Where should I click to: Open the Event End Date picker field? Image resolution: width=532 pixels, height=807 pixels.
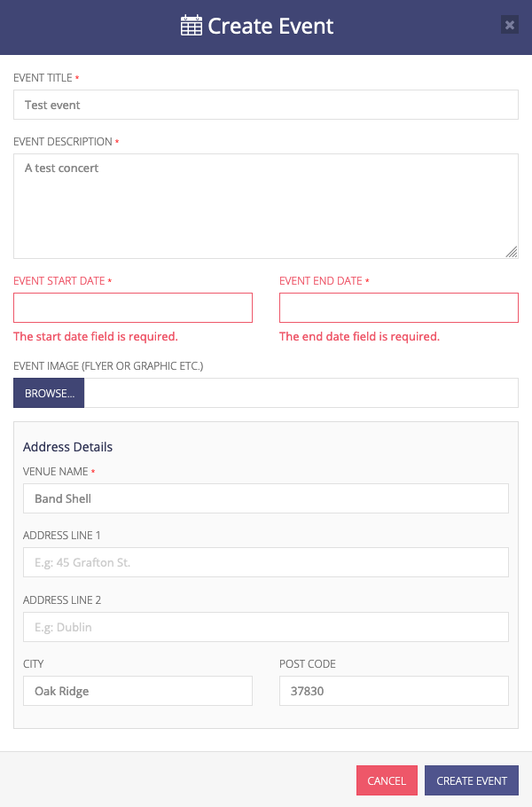398,307
